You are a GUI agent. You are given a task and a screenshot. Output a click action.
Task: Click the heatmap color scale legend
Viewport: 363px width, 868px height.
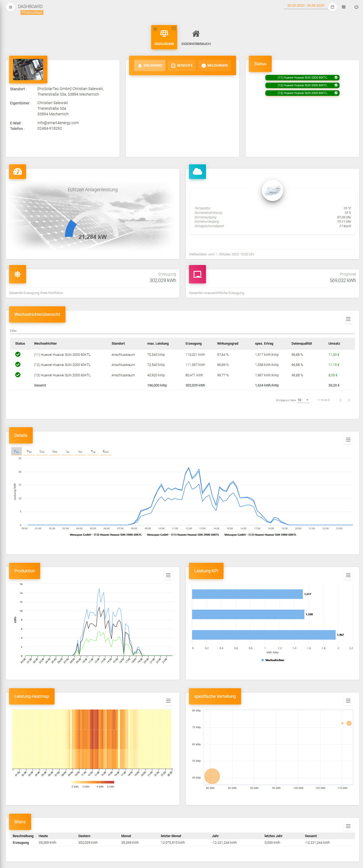pos(93,782)
